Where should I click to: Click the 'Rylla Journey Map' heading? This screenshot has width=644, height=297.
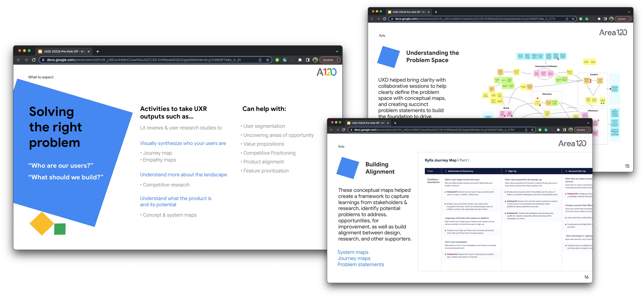point(440,160)
